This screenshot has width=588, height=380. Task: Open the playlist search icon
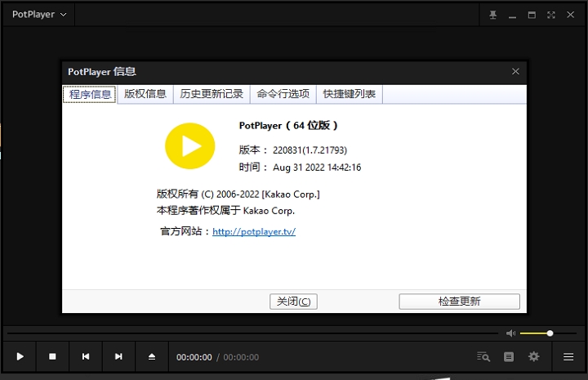coord(483,356)
